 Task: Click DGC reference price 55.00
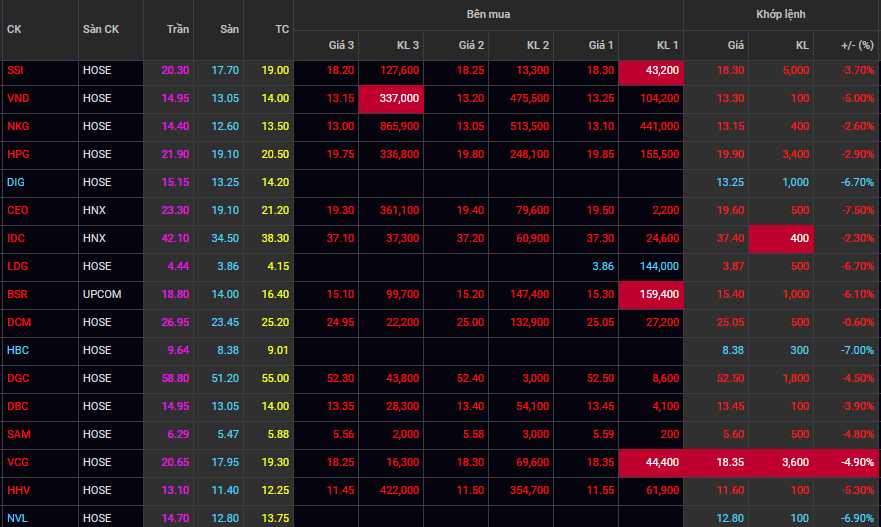pyautogui.click(x=275, y=379)
